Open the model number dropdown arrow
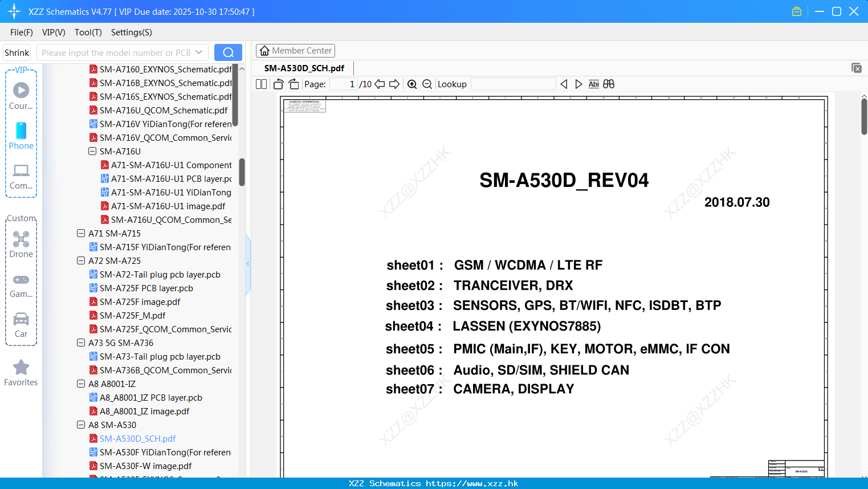This screenshot has height=489, width=868. pos(199,52)
